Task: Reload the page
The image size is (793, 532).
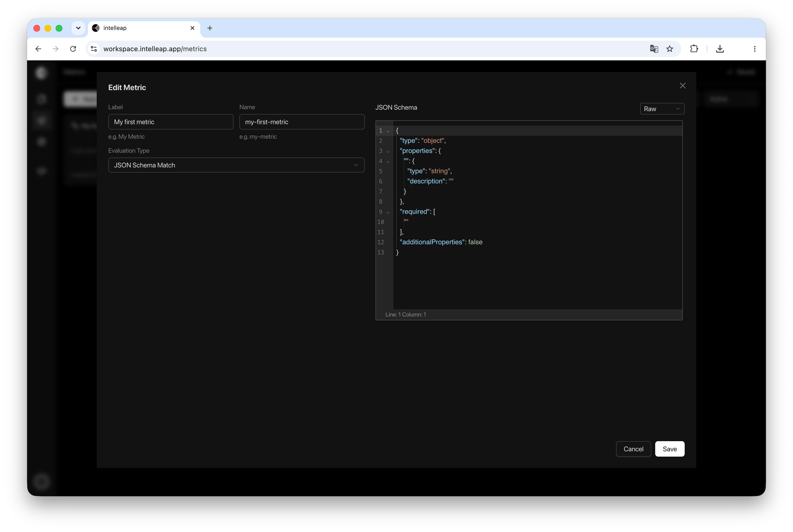Action: coord(73,49)
